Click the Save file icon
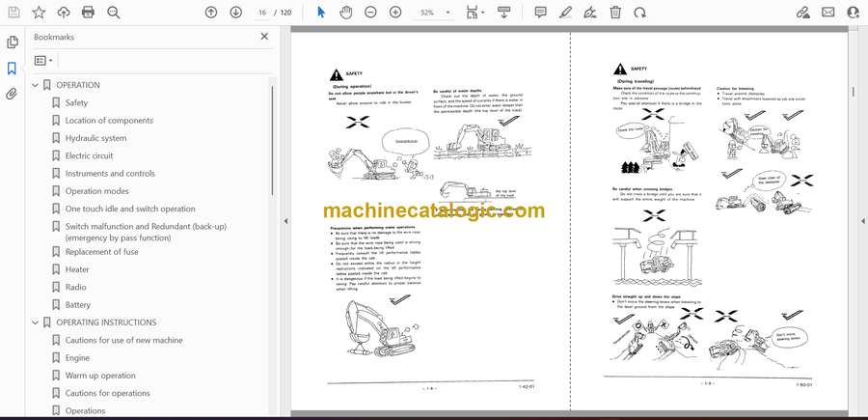Viewport: 868px width, 420px height. pyautogui.click(x=14, y=13)
